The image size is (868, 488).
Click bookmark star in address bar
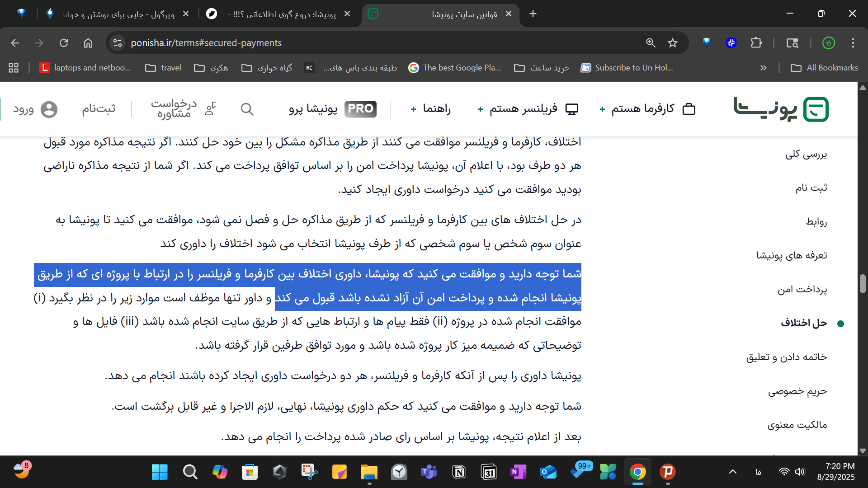tap(673, 43)
